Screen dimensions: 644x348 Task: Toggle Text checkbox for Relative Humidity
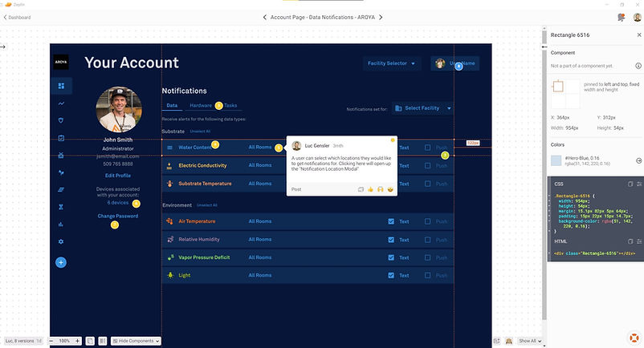click(x=391, y=240)
